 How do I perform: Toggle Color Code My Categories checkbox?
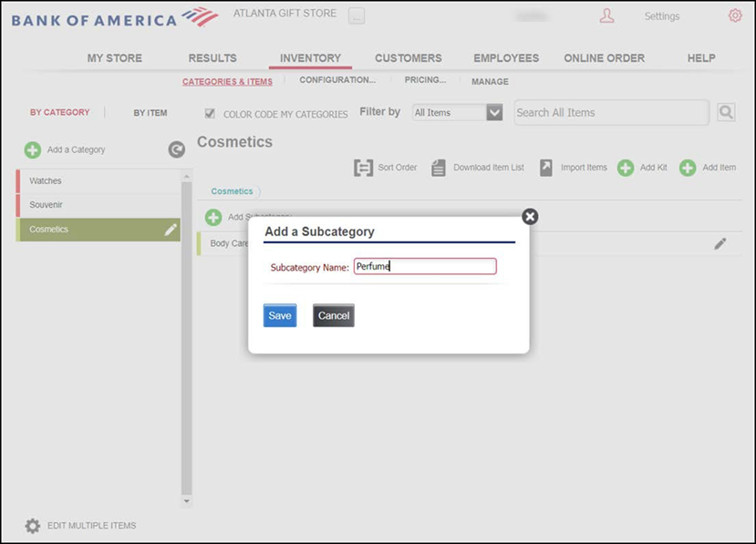(210, 114)
